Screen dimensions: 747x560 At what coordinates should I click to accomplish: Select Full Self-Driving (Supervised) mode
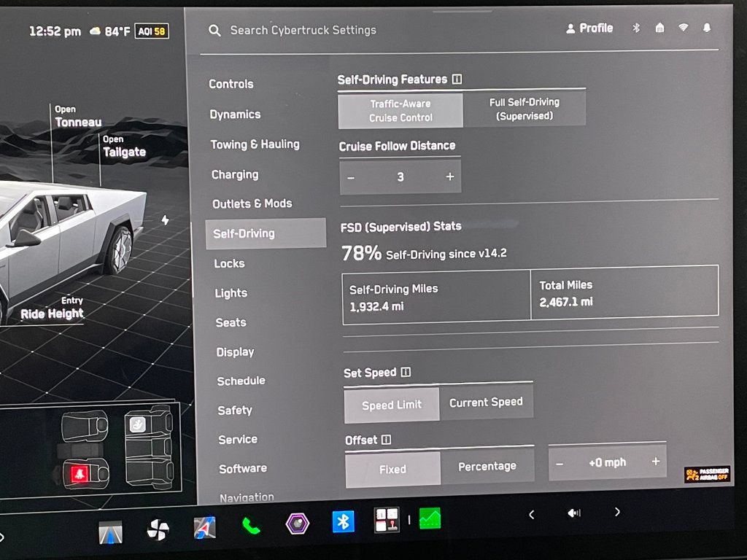525,109
